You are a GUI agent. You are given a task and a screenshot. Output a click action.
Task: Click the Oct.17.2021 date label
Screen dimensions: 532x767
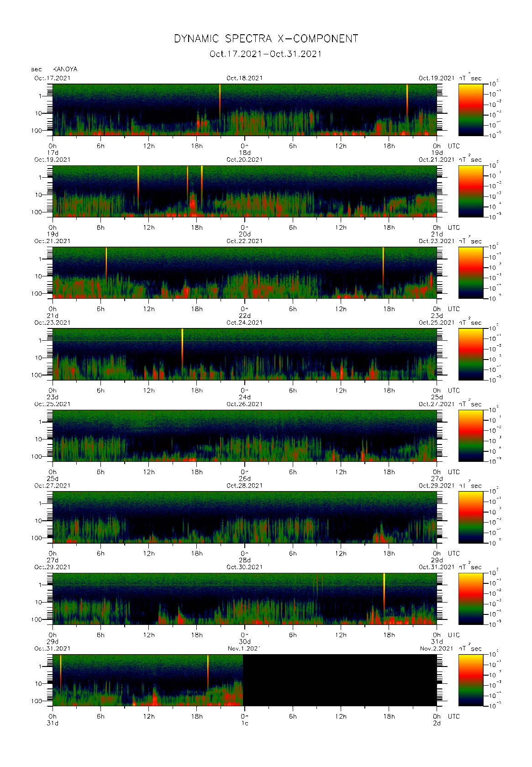coord(53,78)
